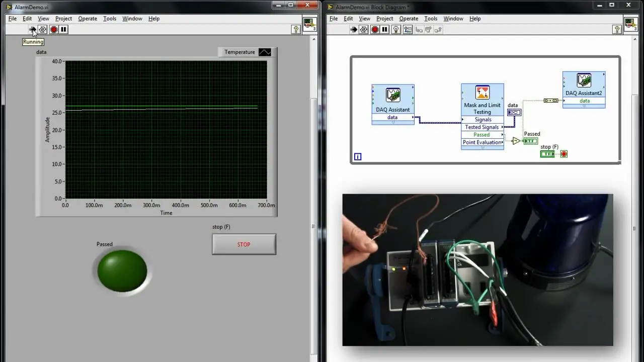Open the Help menu in the Block Diagram

(x=475, y=19)
